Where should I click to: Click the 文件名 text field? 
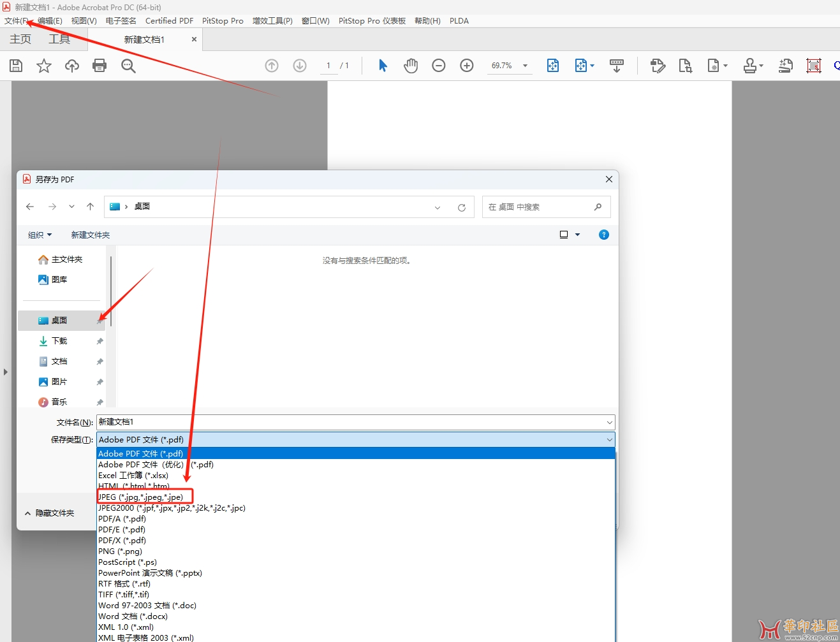tap(351, 422)
